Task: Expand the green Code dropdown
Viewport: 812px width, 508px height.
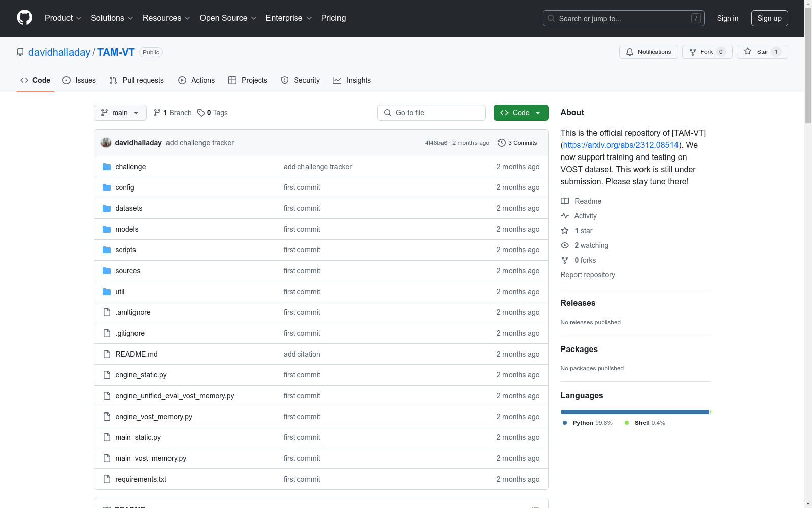Action: [521, 113]
